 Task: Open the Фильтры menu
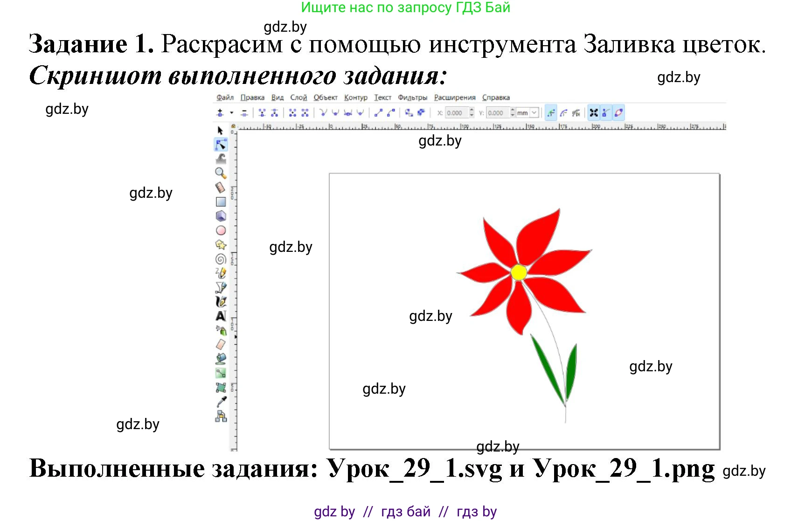tap(412, 97)
